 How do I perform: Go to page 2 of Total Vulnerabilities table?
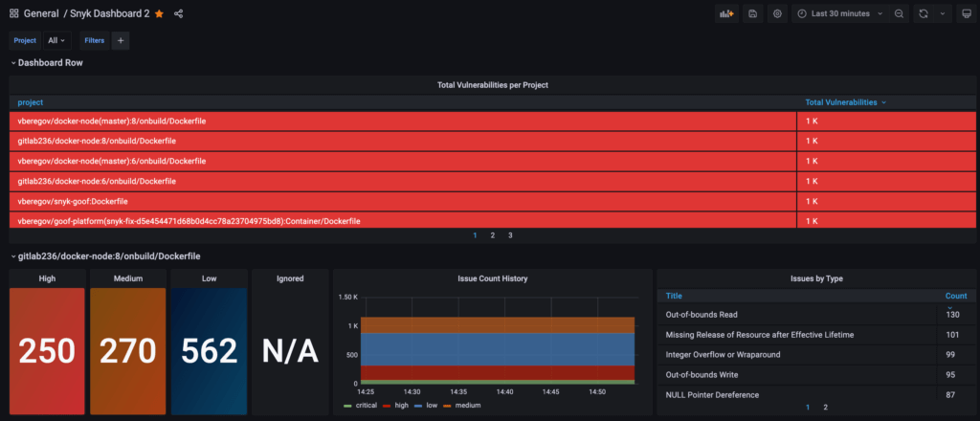(x=493, y=235)
